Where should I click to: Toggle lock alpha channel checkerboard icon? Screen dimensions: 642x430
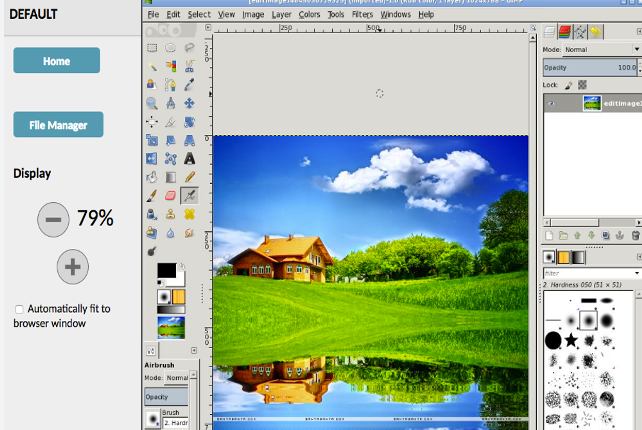582,85
